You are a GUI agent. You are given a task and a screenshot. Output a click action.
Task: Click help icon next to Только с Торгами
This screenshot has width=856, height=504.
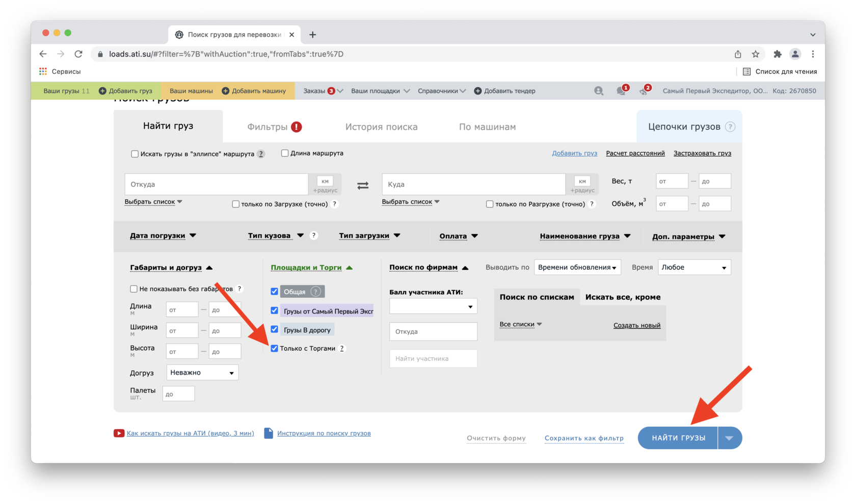342,348
